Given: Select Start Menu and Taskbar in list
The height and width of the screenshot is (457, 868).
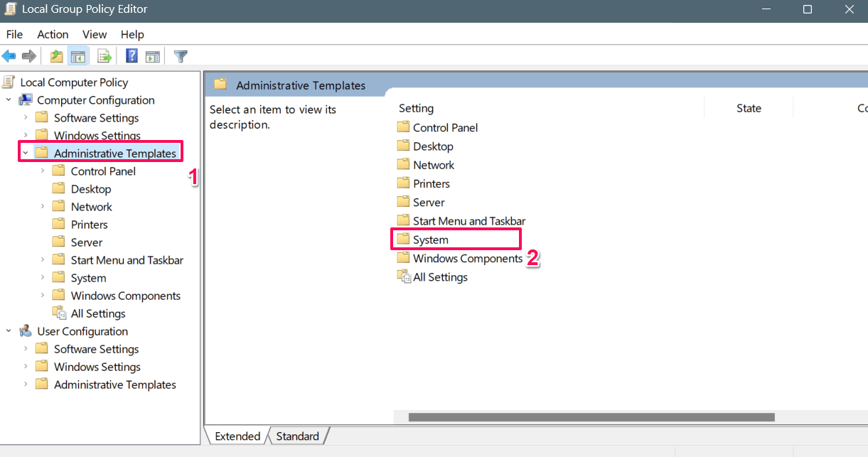Looking at the screenshot, I should point(469,220).
